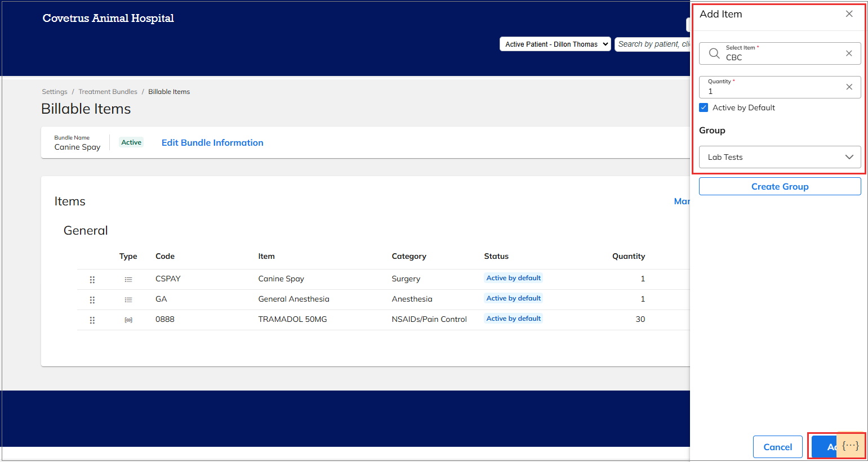Open Edit Bundle Information

click(212, 142)
